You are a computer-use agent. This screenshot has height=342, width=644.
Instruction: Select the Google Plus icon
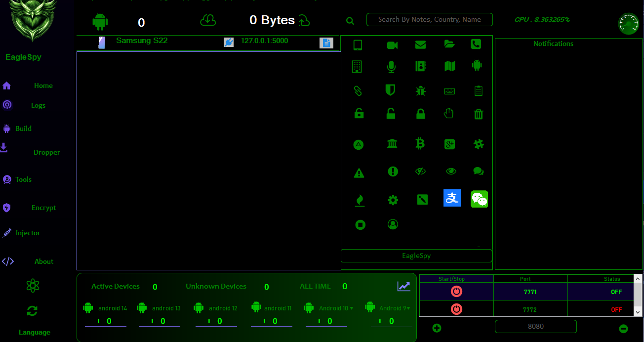[449, 144]
